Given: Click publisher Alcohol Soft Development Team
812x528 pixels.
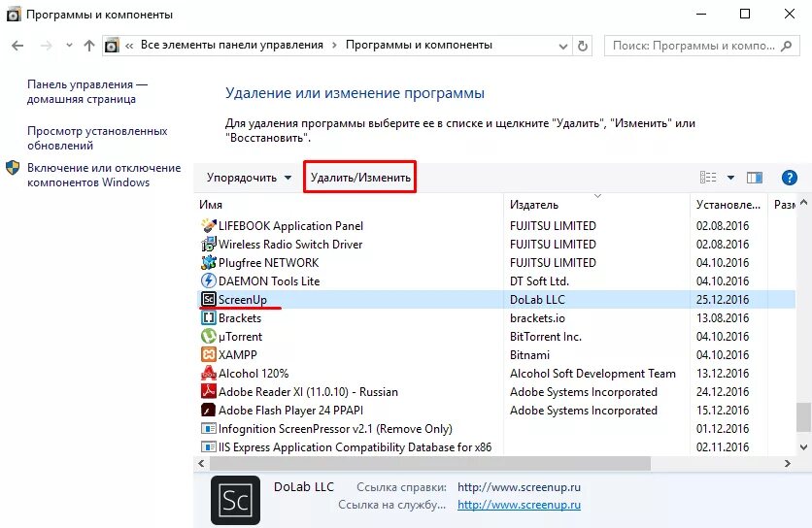Looking at the screenshot, I should pyautogui.click(x=592, y=374).
